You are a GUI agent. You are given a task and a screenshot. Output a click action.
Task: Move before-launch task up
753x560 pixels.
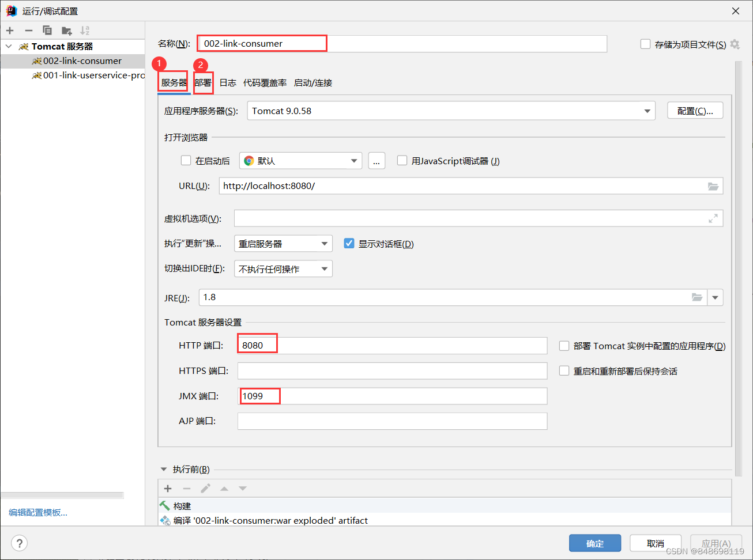[224, 489]
